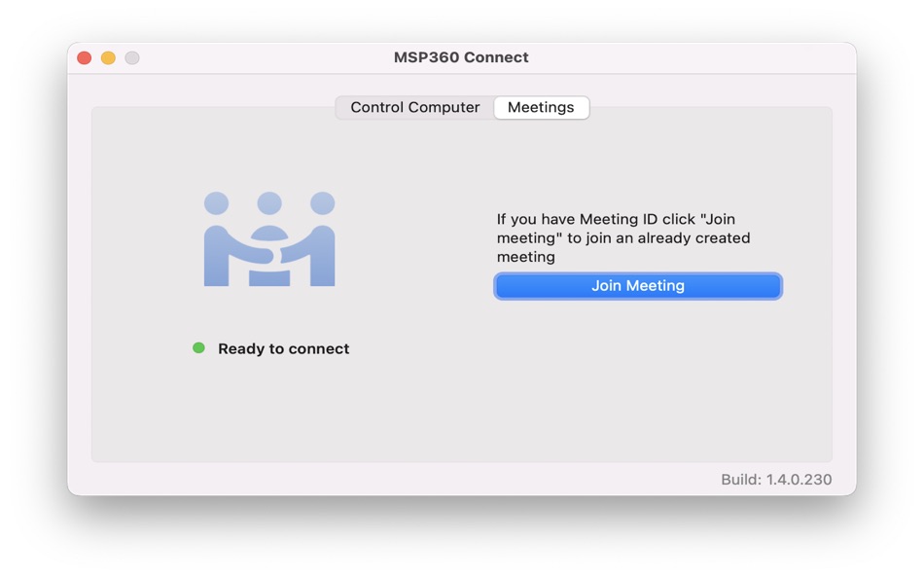
Task: Click the Join Meeting button
Action: pos(638,286)
